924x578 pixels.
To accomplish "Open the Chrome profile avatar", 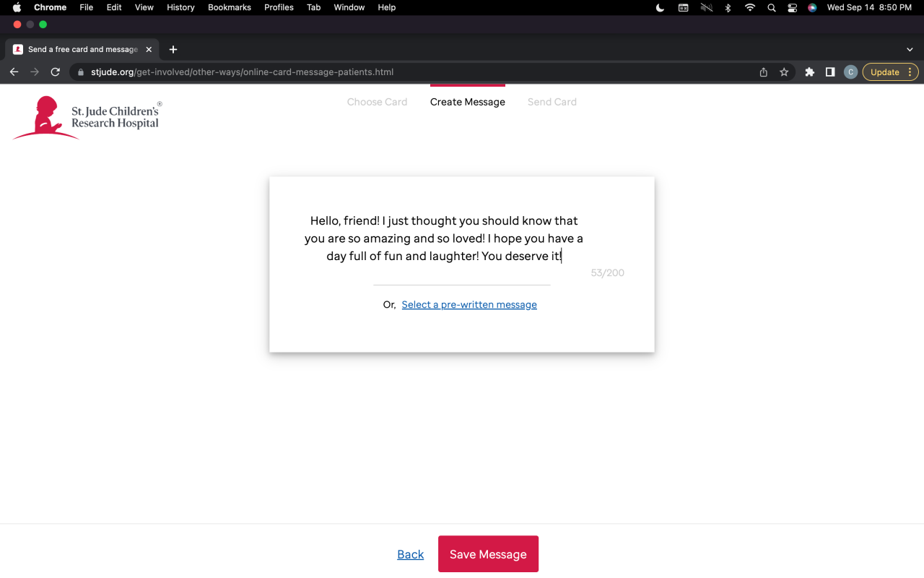I will pyautogui.click(x=850, y=72).
